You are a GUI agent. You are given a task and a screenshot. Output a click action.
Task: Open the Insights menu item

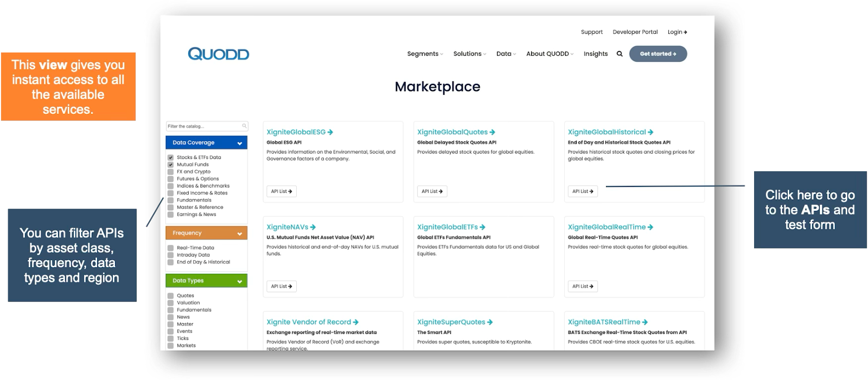pyautogui.click(x=595, y=54)
